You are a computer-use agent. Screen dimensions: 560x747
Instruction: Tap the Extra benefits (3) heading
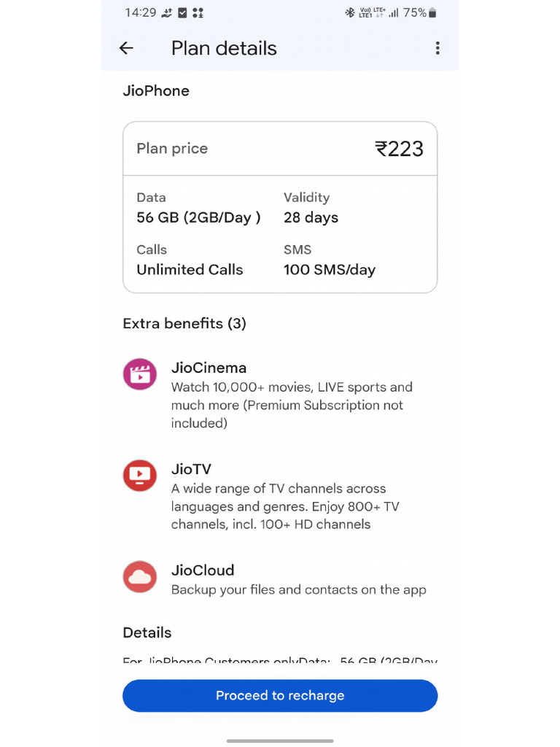pos(184,323)
